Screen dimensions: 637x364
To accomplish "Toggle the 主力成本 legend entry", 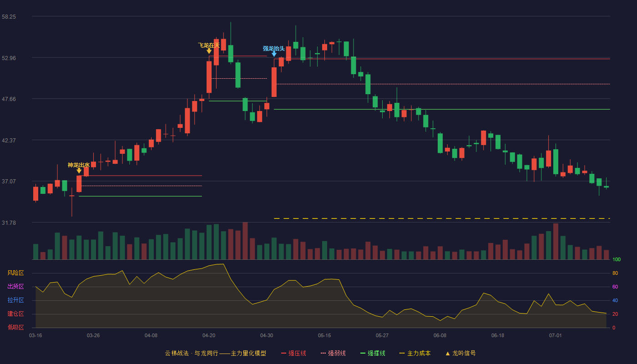I will [415, 353].
